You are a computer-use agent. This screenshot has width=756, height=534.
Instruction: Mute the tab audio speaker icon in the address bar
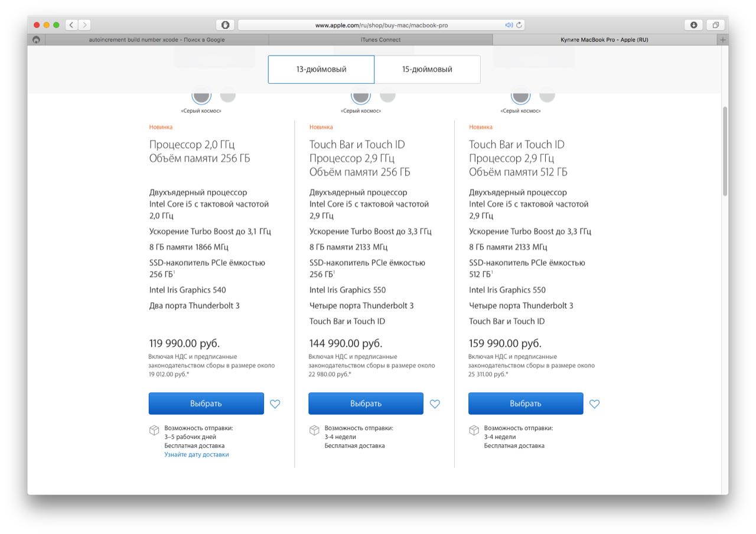pos(509,25)
